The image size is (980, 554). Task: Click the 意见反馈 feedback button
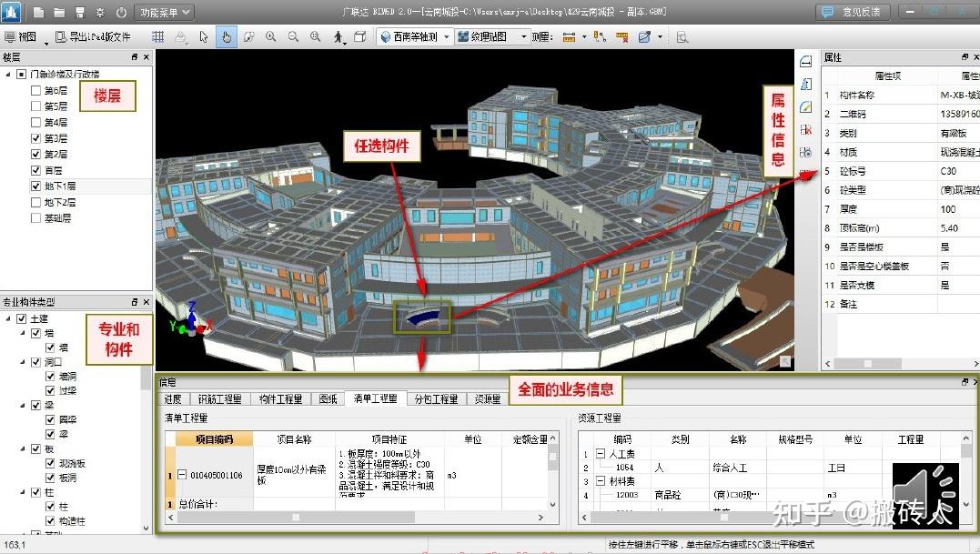854,12
